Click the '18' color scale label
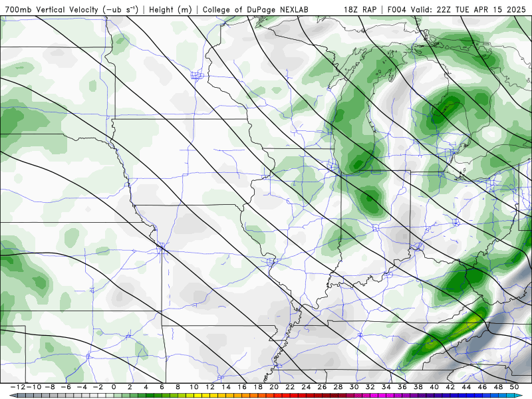The width and height of the screenshot is (532, 399). (x=258, y=387)
